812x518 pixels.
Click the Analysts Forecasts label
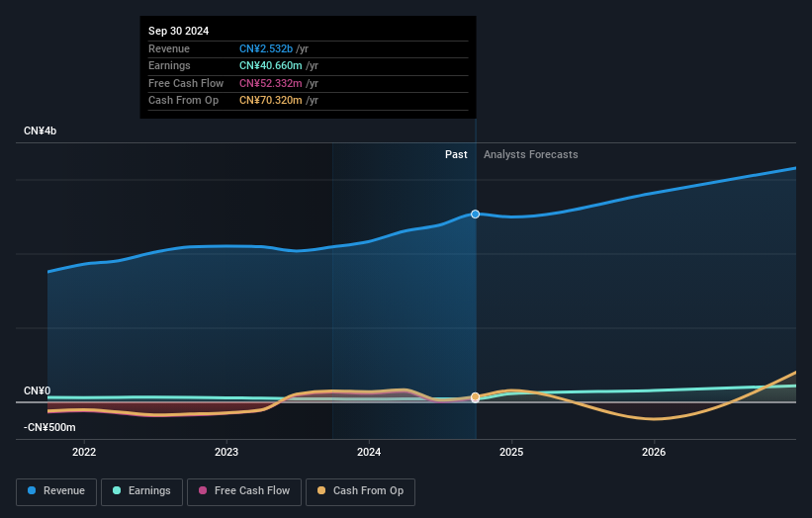pyautogui.click(x=531, y=155)
